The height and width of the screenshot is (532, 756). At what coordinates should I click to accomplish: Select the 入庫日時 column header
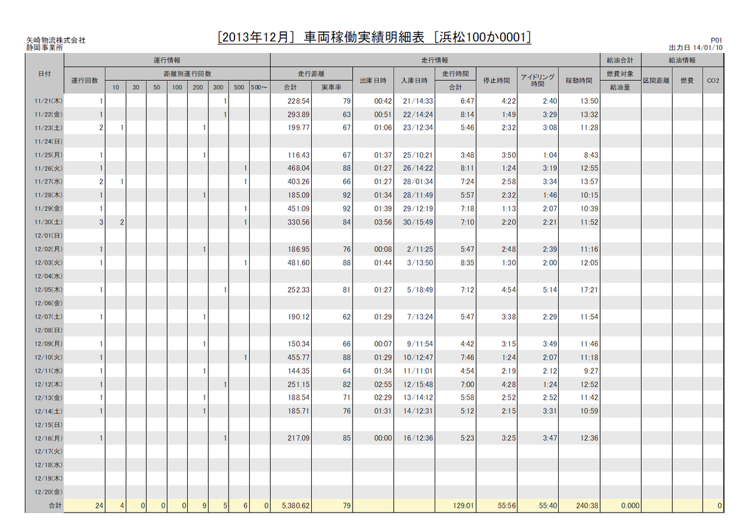[x=415, y=81]
